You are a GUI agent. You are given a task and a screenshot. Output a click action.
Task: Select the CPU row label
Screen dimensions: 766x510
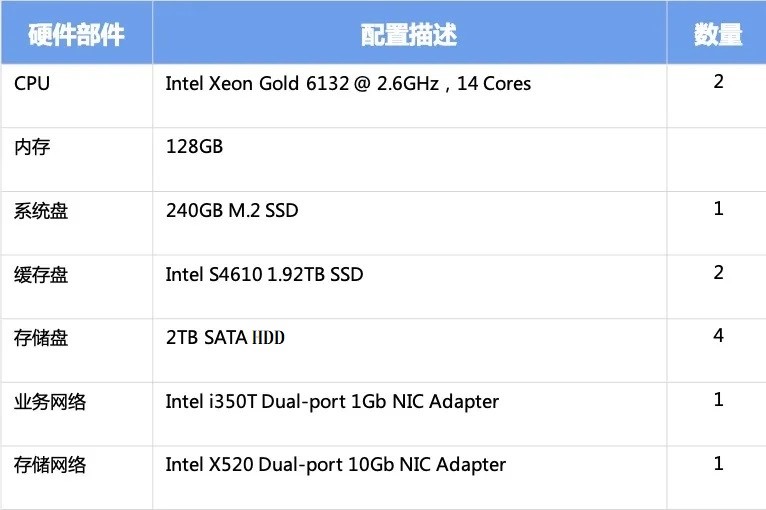tap(32, 84)
